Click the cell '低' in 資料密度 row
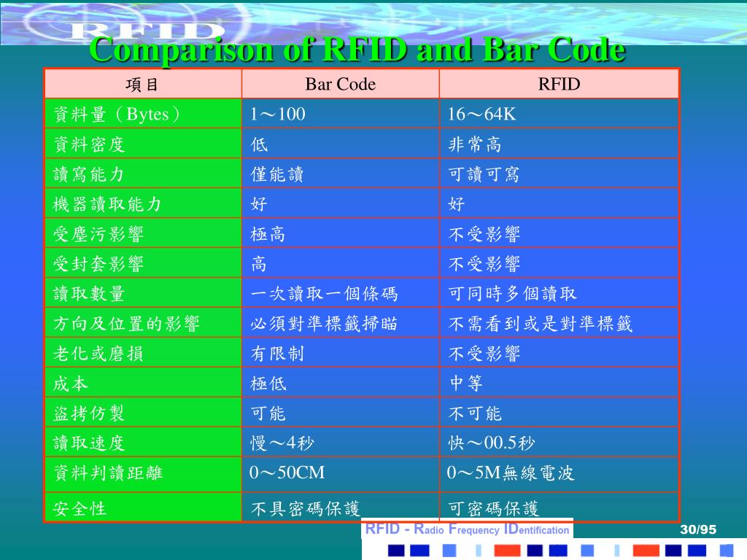 pyautogui.click(x=340, y=144)
